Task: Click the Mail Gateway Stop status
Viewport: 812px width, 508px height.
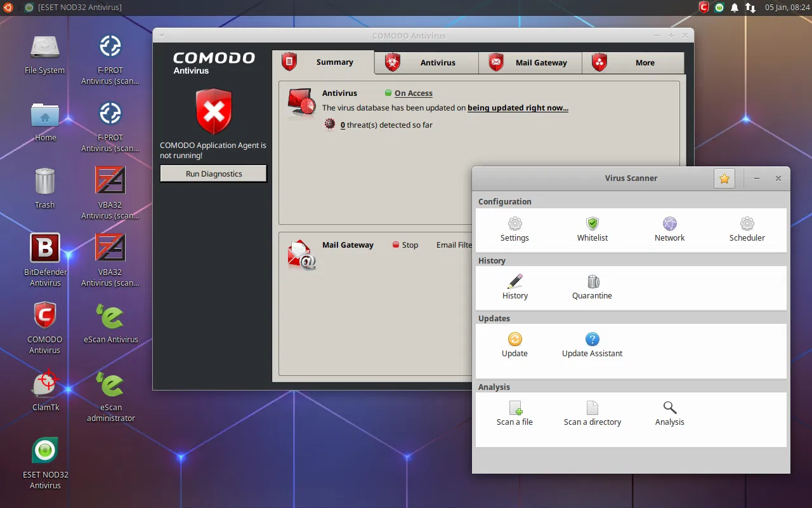Action: (x=405, y=245)
